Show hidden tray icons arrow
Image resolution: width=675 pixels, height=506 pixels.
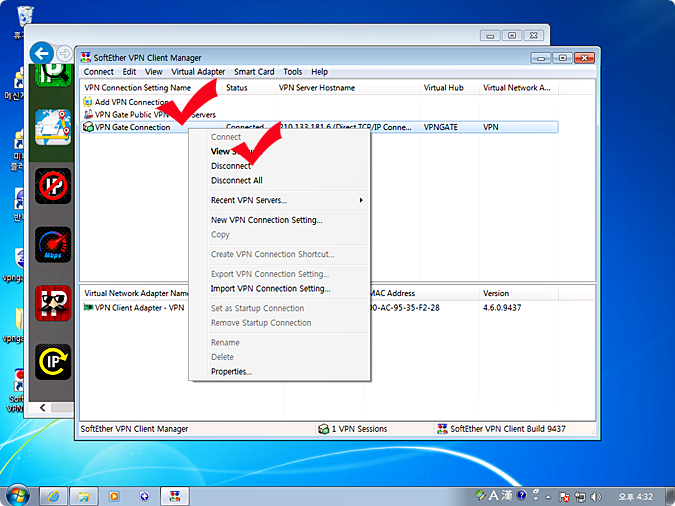click(548, 497)
